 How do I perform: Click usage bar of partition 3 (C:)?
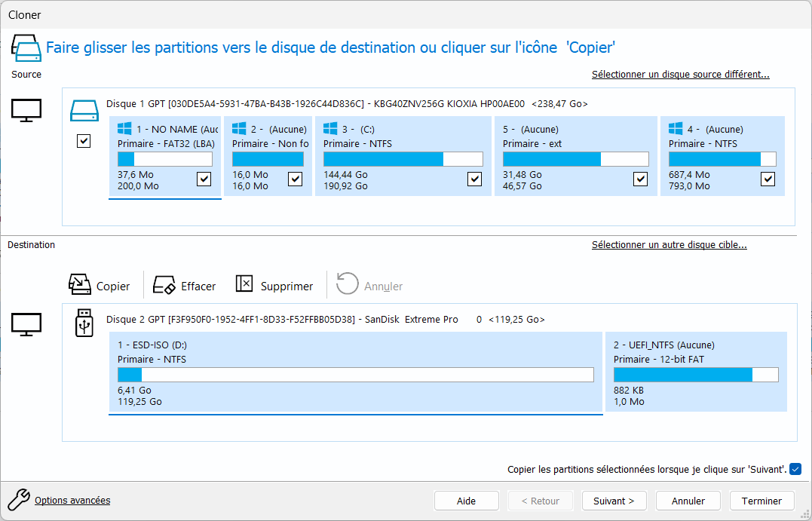403,159
